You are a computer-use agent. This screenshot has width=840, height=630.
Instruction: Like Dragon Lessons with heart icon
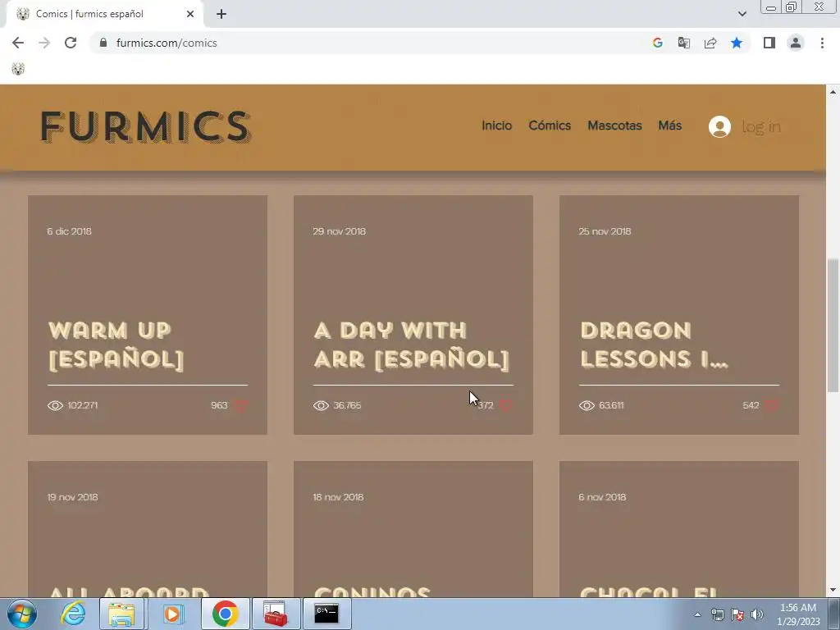point(771,405)
